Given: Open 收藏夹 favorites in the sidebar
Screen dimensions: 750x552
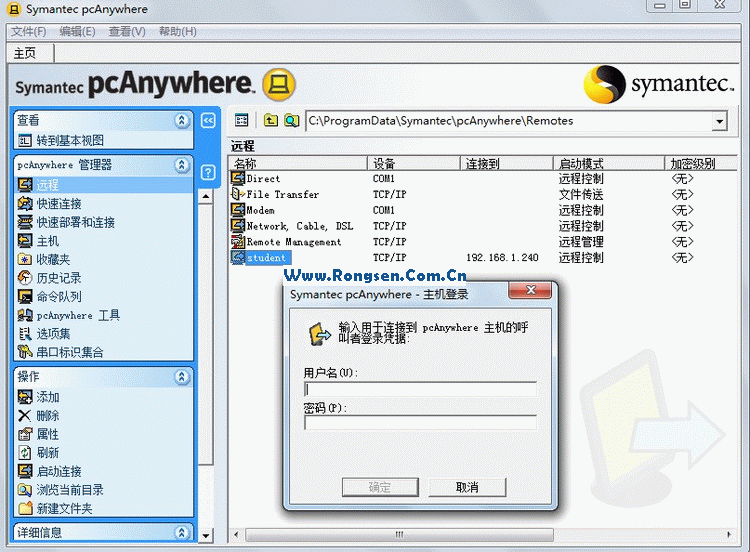Looking at the screenshot, I should pyautogui.click(x=26, y=259).
